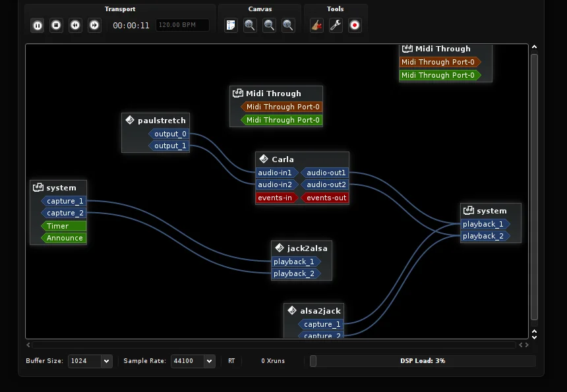Select paulstretch output_1 port

(x=169, y=146)
